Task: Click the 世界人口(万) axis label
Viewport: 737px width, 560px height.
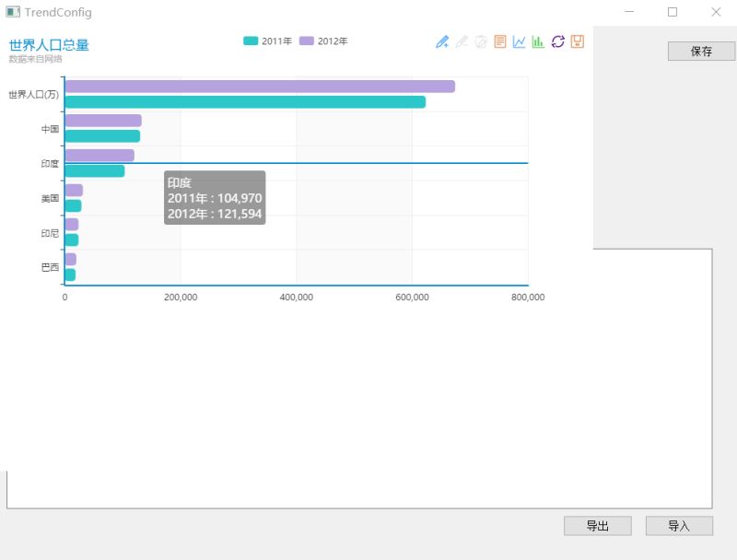Action: coord(35,93)
